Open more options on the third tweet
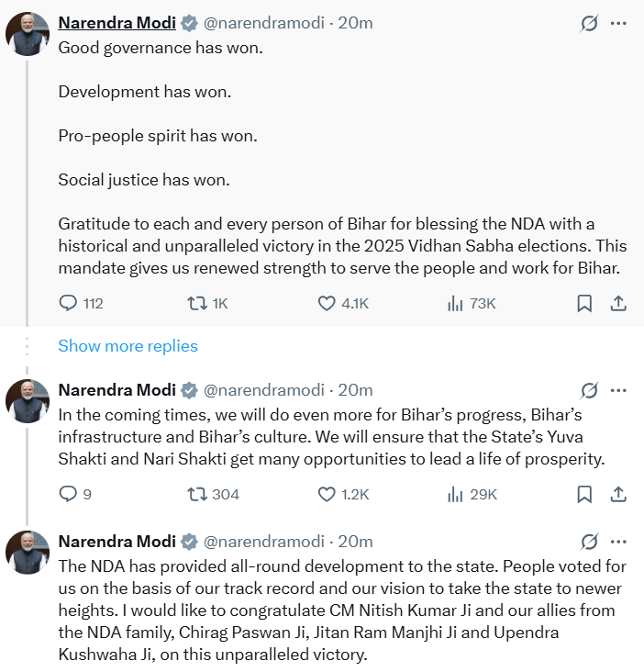The width and height of the screenshot is (644, 672). 619,542
